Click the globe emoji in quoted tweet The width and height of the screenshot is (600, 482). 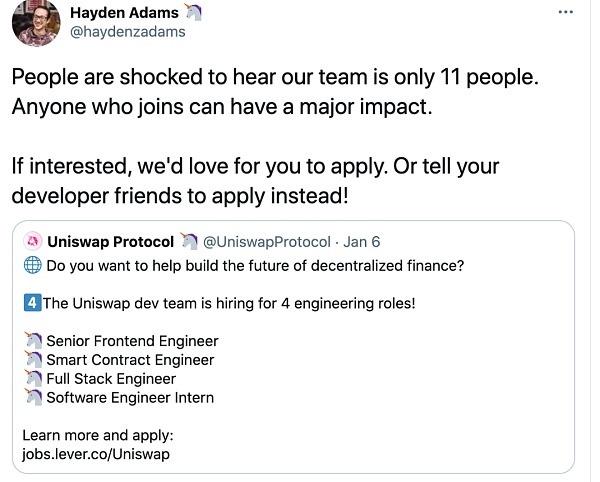click(x=31, y=266)
